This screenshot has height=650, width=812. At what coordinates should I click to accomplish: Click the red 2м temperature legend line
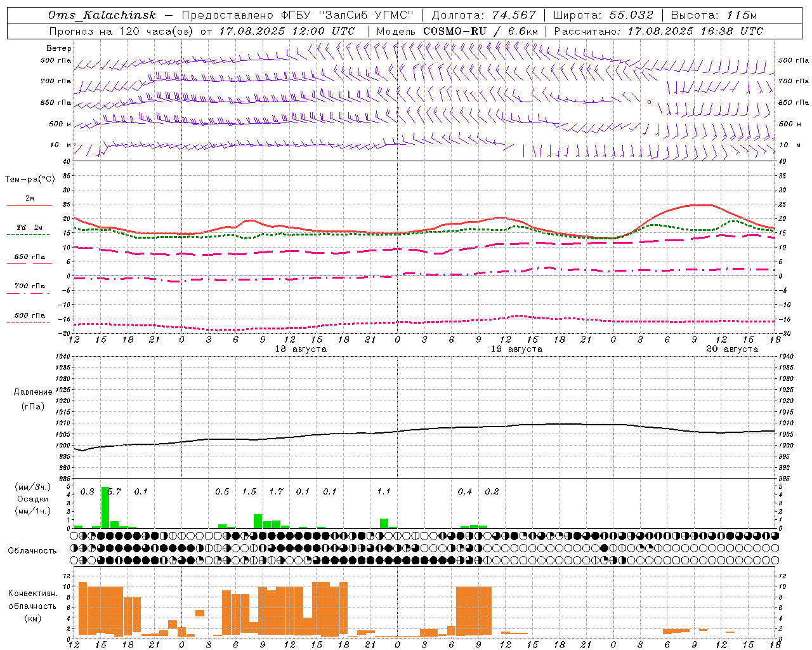point(29,205)
